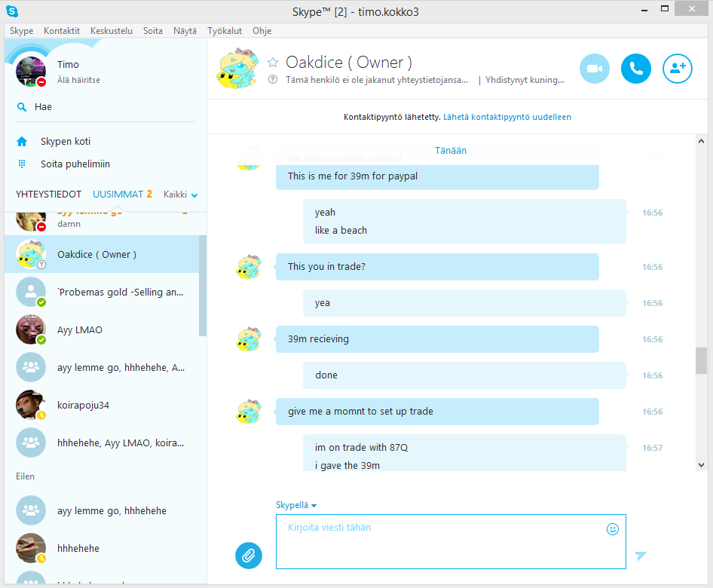Click the chat scrollbar down arrow
This screenshot has height=588, width=713.
[701, 465]
